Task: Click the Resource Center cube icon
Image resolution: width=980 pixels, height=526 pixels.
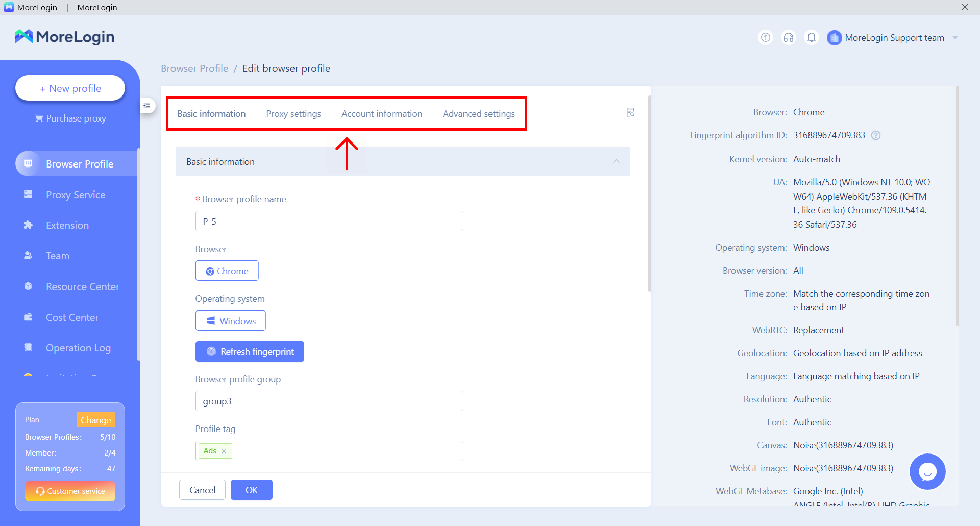Action: (28, 286)
